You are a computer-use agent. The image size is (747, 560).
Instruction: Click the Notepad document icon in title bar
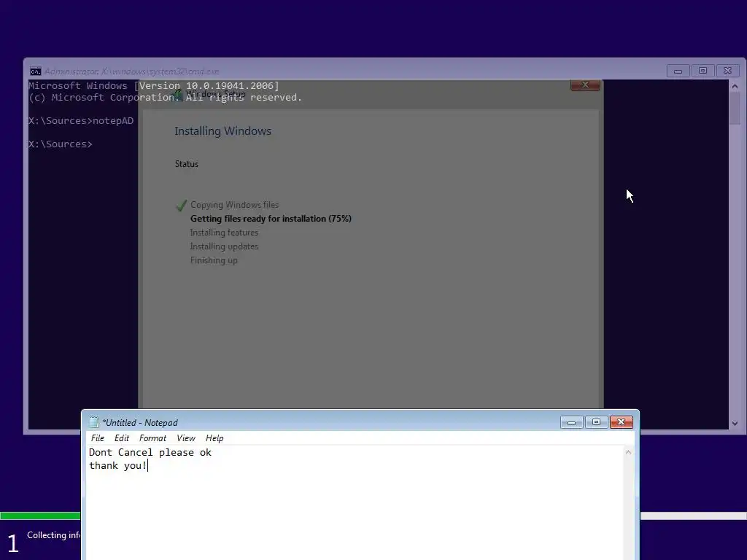[94, 422]
